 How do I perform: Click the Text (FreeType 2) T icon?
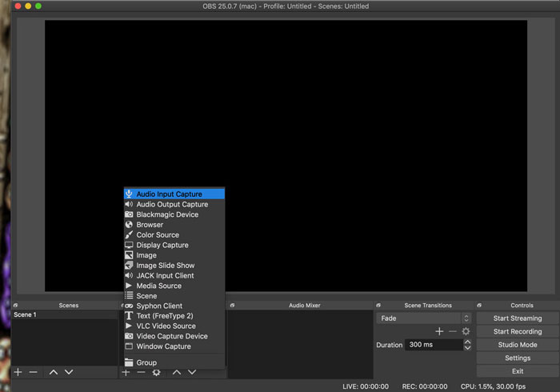click(x=129, y=316)
